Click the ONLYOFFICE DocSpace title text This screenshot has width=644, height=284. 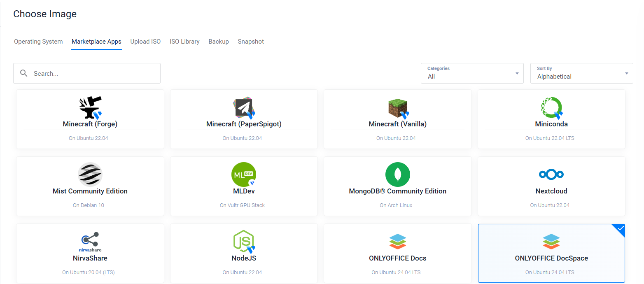551,258
